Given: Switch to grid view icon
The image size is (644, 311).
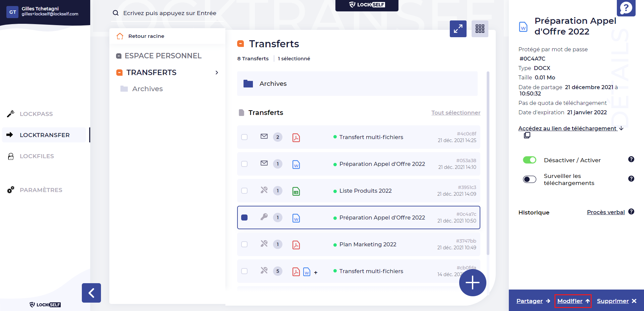Looking at the screenshot, I should [x=480, y=29].
